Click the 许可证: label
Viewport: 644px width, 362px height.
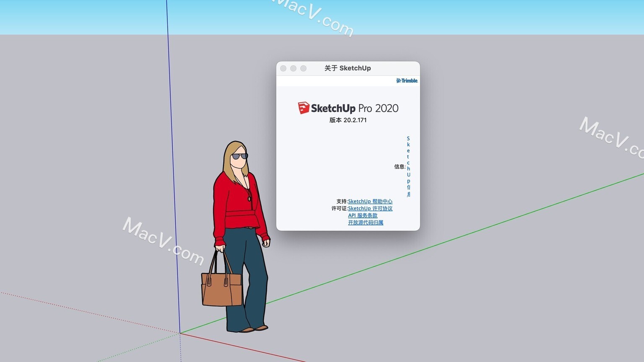coord(340,209)
